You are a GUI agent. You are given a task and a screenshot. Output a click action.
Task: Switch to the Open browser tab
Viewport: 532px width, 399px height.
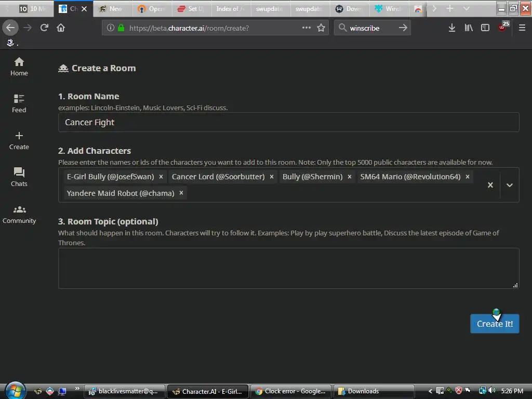point(152,9)
